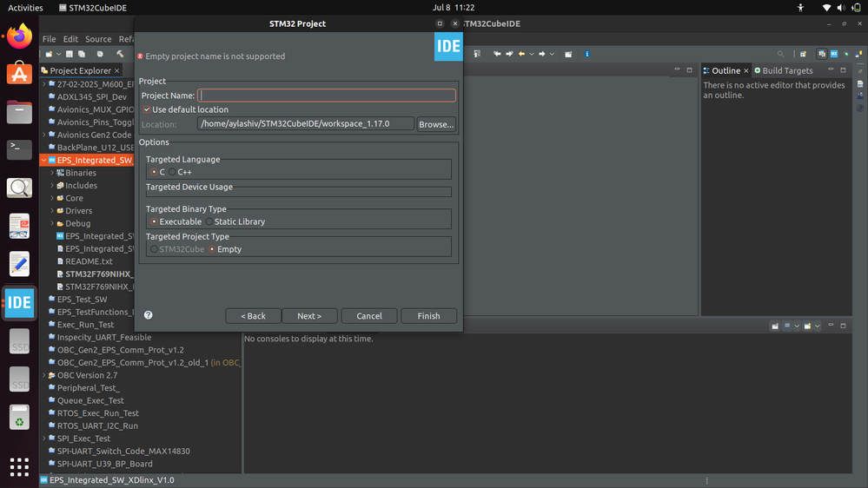
Task: Expand the Binaries tree node
Action: click(53, 173)
